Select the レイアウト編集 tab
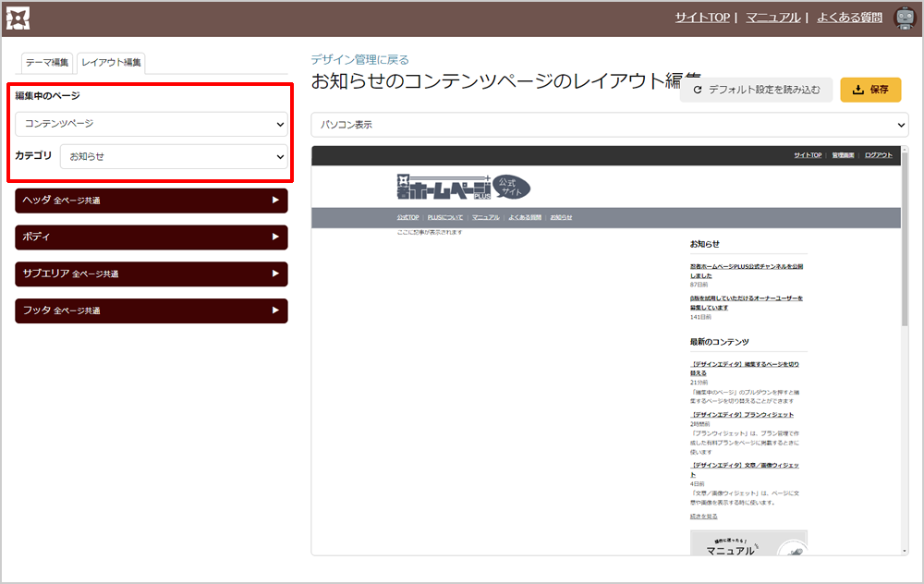 (111, 63)
